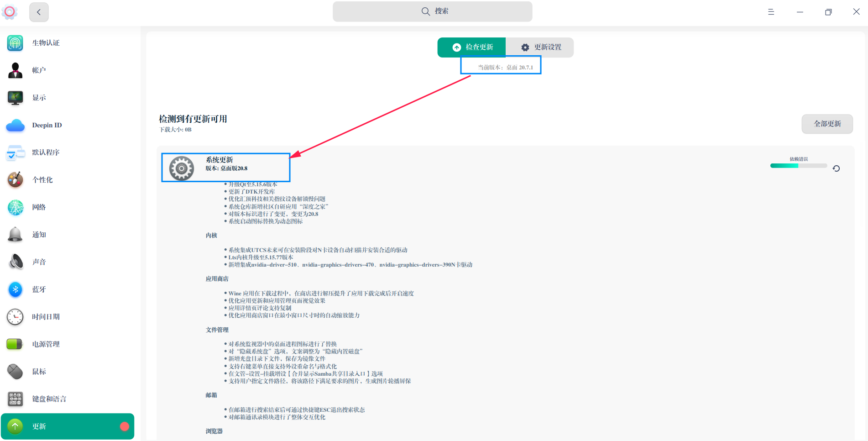Click the red update notification dot

124,426
